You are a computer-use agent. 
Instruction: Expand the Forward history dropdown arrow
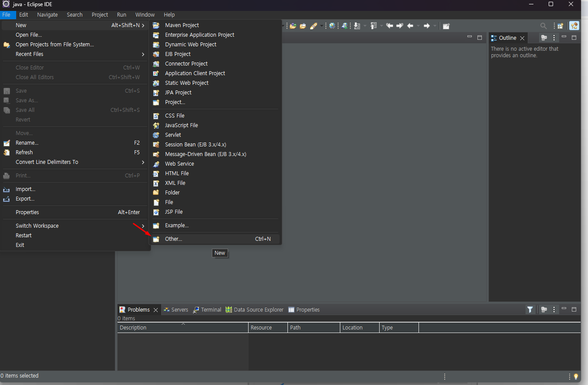[x=435, y=26]
